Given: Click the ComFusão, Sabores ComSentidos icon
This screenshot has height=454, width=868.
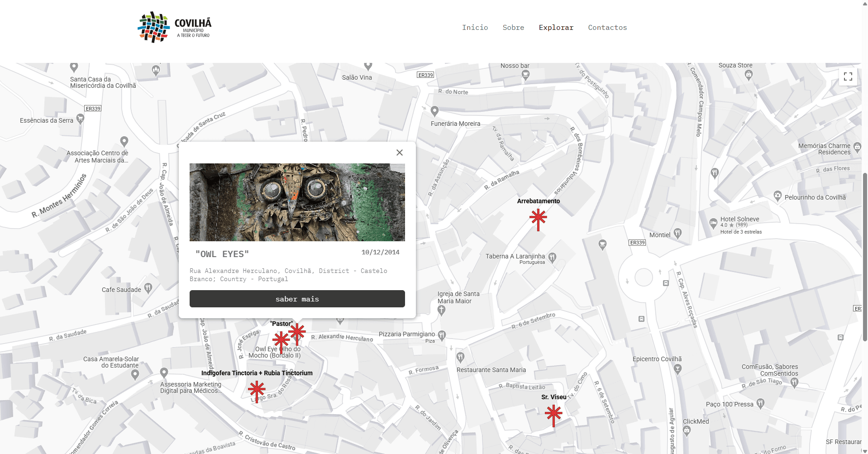Looking at the screenshot, I should click(x=794, y=382).
